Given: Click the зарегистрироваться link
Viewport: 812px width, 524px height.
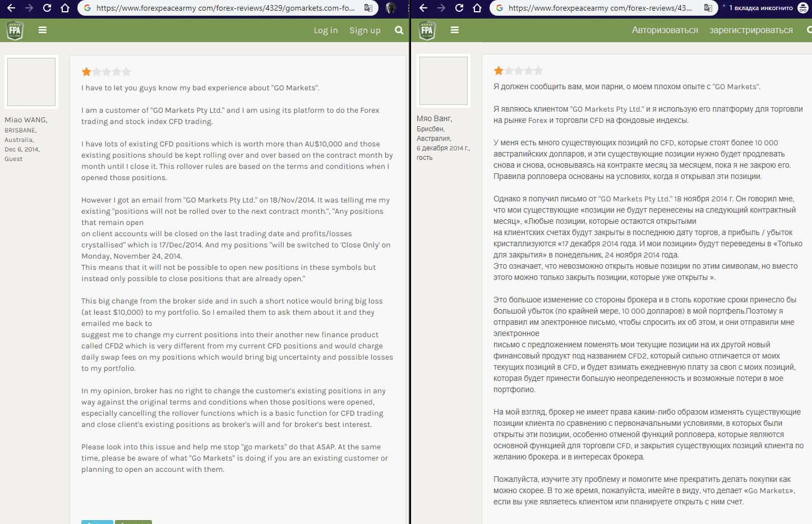Looking at the screenshot, I should [751, 30].
